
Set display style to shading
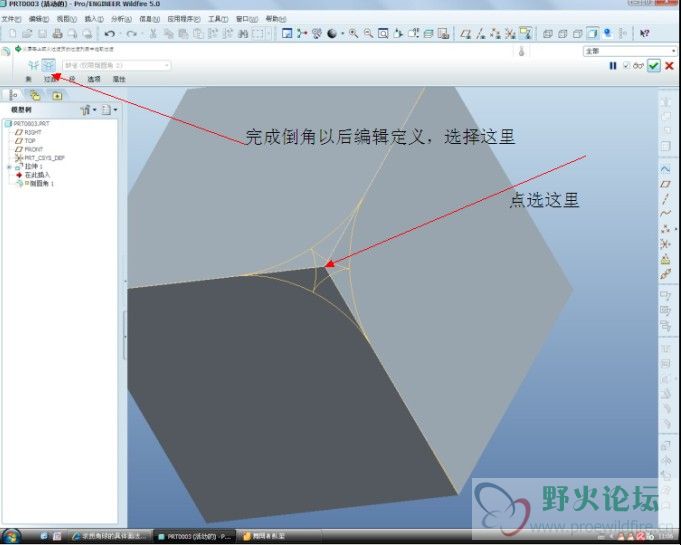point(592,34)
